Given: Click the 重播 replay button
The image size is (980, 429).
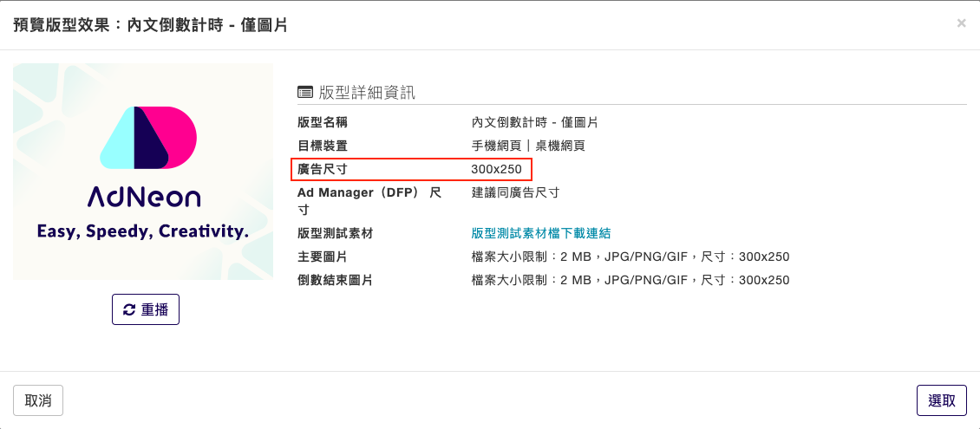Looking at the screenshot, I should 146,309.
